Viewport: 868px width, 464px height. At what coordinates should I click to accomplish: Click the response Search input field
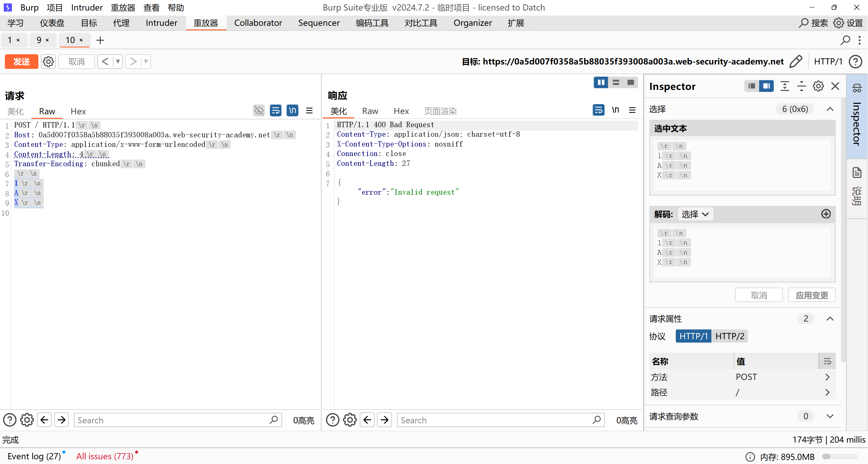[x=495, y=420]
